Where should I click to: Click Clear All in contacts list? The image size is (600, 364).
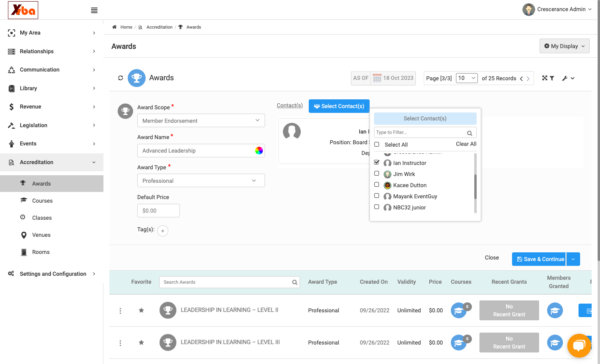pyautogui.click(x=466, y=144)
